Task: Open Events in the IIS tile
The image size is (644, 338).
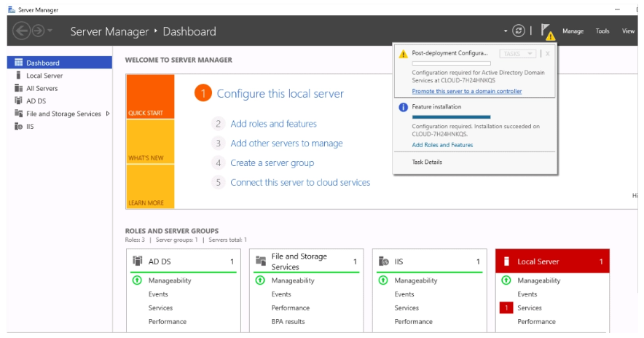Action: click(x=404, y=294)
